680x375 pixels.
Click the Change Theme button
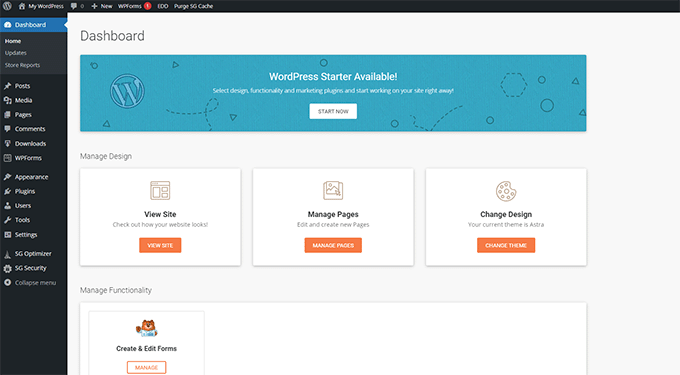click(x=506, y=245)
